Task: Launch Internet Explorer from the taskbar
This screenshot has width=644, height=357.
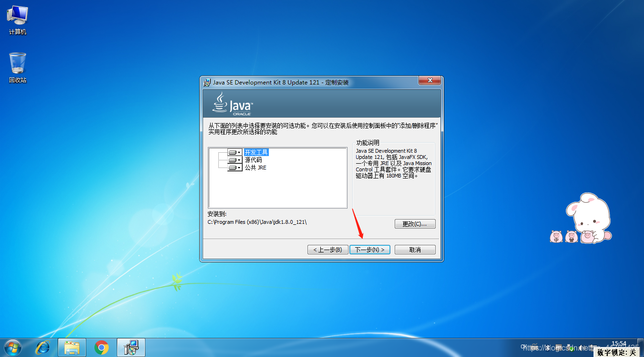Action: 42,347
